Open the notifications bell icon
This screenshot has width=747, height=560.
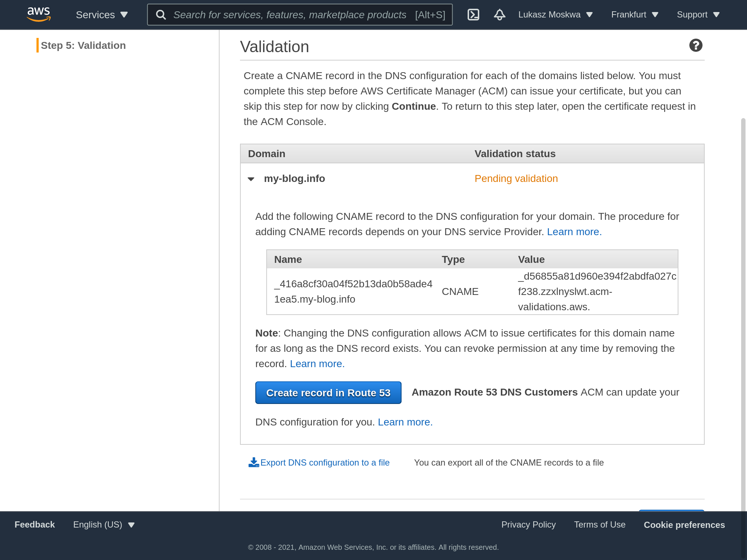(x=499, y=15)
